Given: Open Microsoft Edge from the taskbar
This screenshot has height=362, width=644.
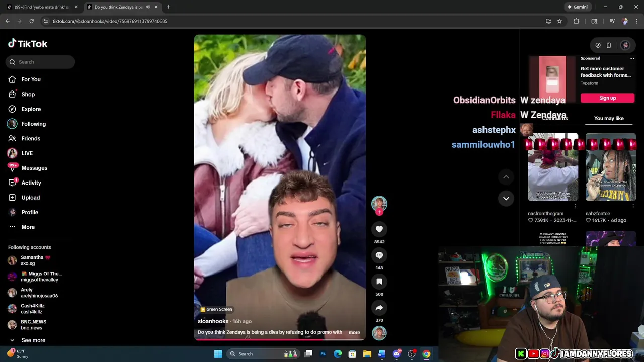Looking at the screenshot, I should click(x=338, y=354).
